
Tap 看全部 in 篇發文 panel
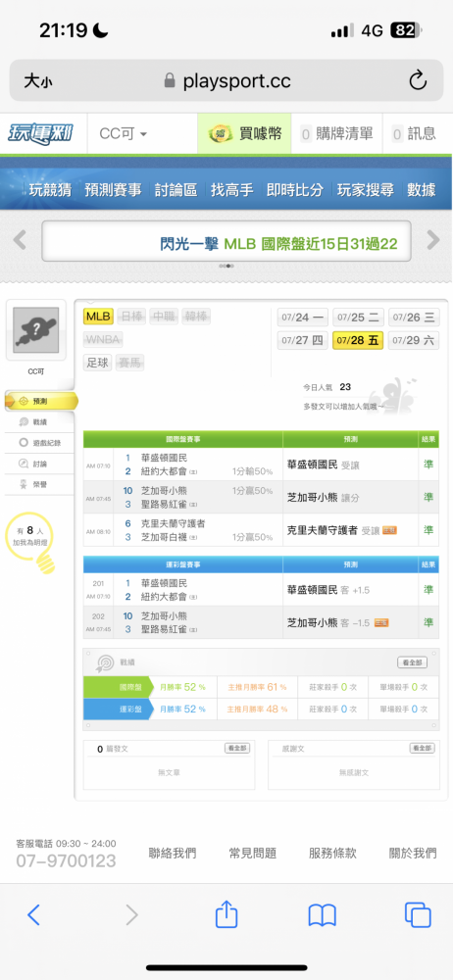[237, 748]
